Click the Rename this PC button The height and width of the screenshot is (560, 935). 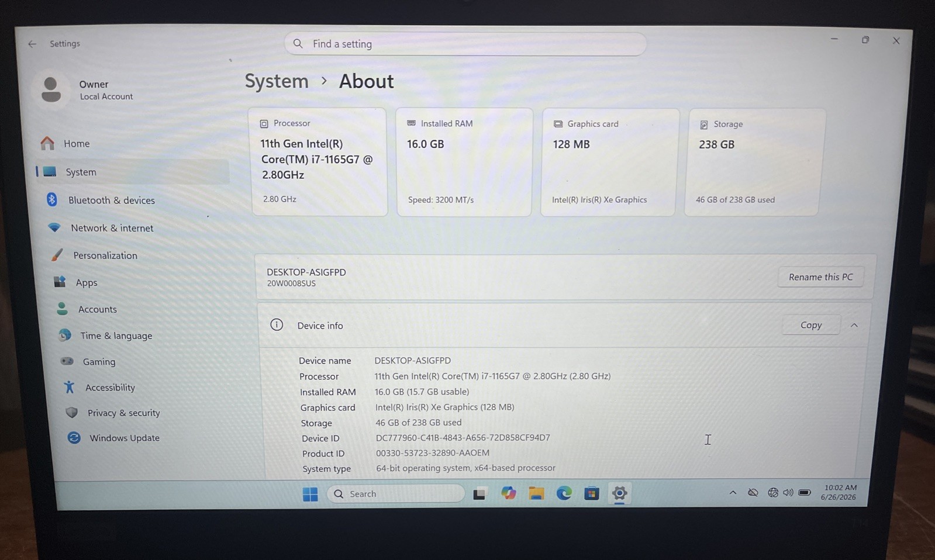820,277
